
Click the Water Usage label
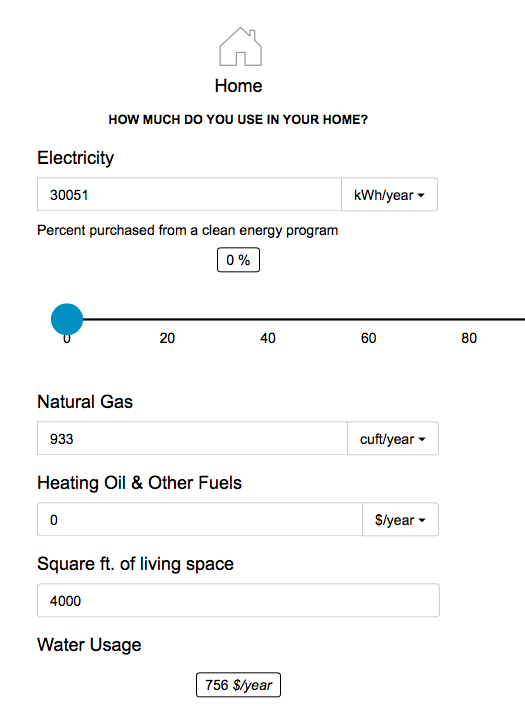[89, 645]
